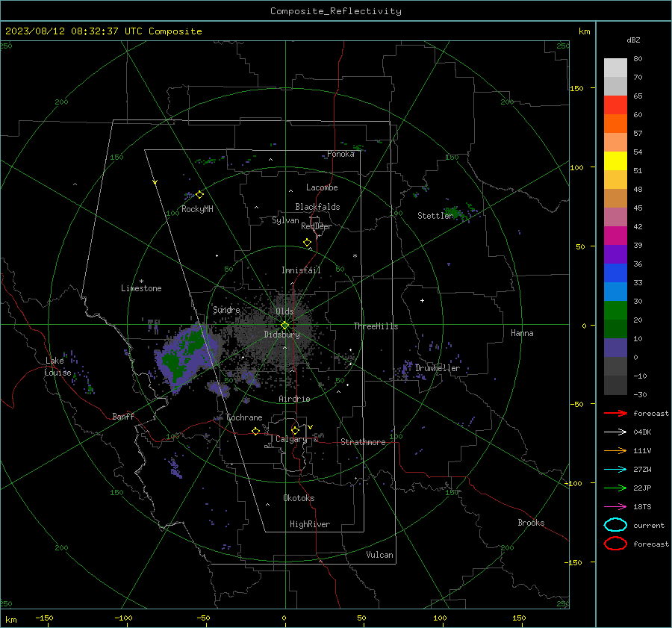Click the yellow diamond marker below Cochrane

256,431
